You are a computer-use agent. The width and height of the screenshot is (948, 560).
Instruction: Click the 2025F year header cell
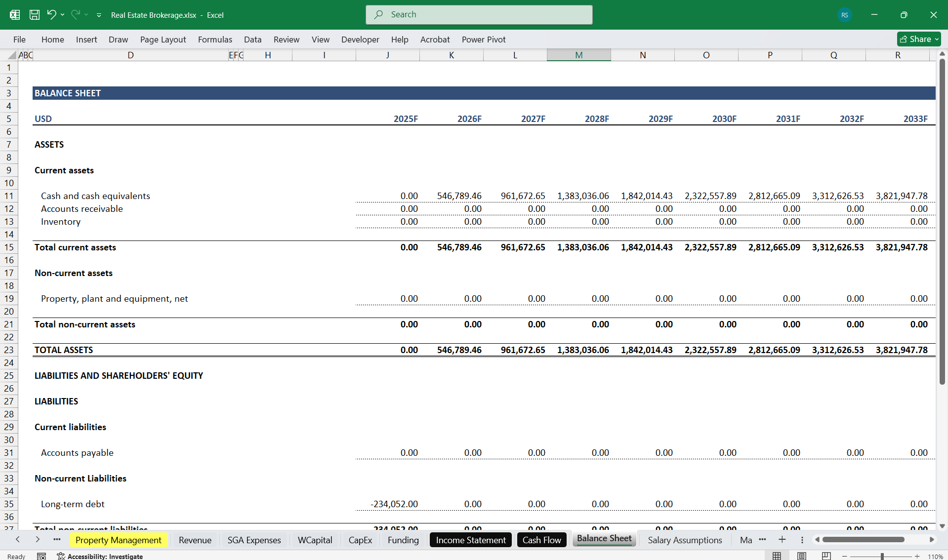(x=406, y=119)
